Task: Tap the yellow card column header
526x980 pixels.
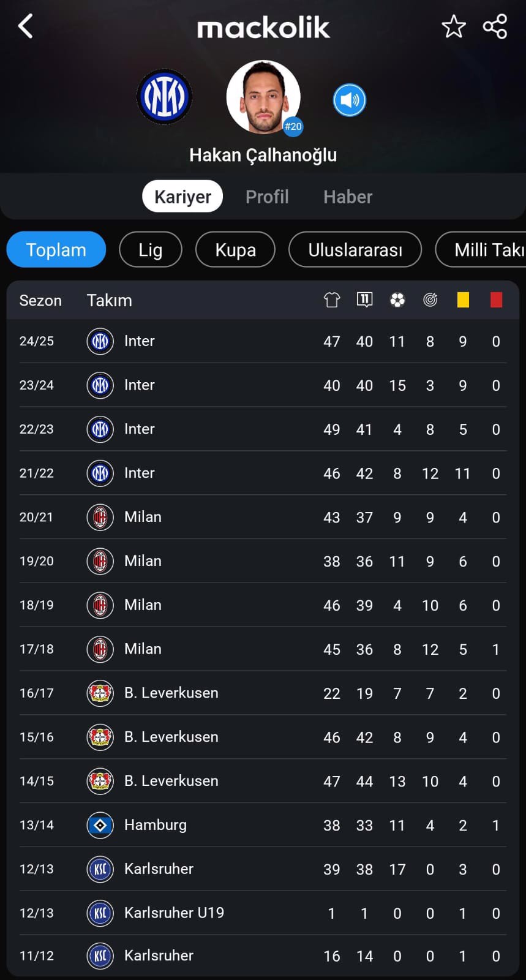Action: pos(463,300)
